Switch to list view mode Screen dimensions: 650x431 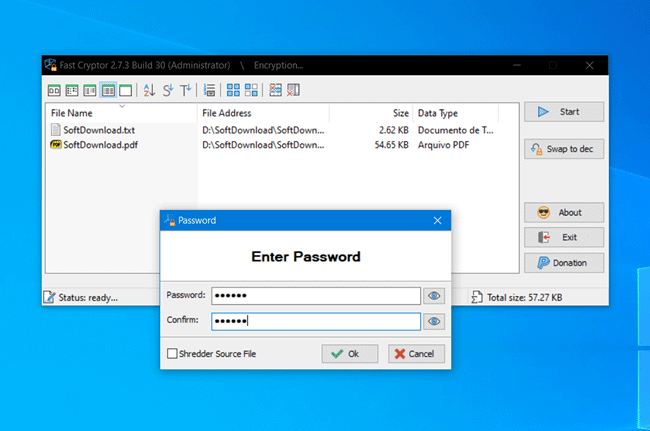[x=90, y=90]
